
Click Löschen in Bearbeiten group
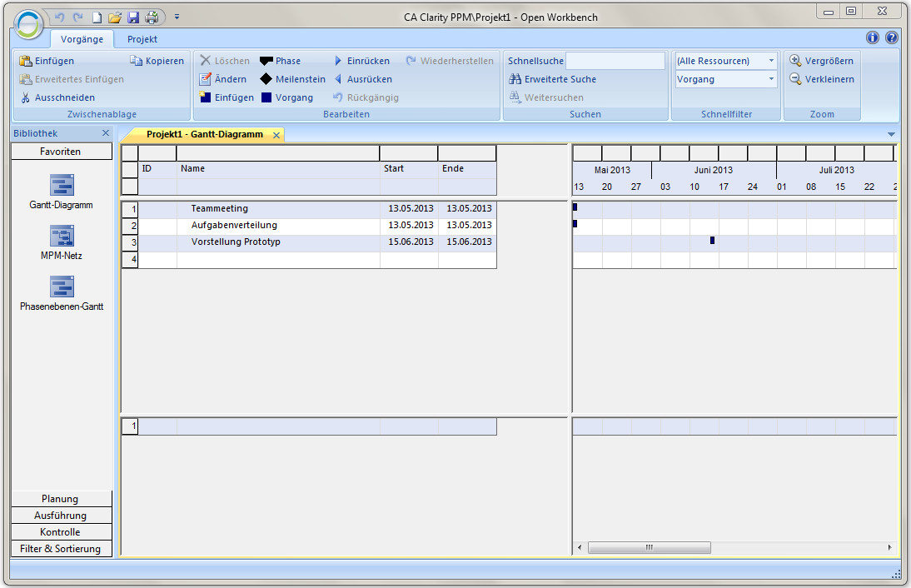tap(225, 61)
